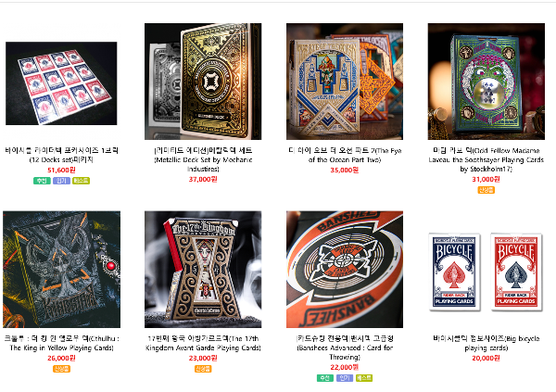Click the orange new-product badge under 31,000원
Screen dimensions: 556x392
pyautogui.click(x=486, y=190)
